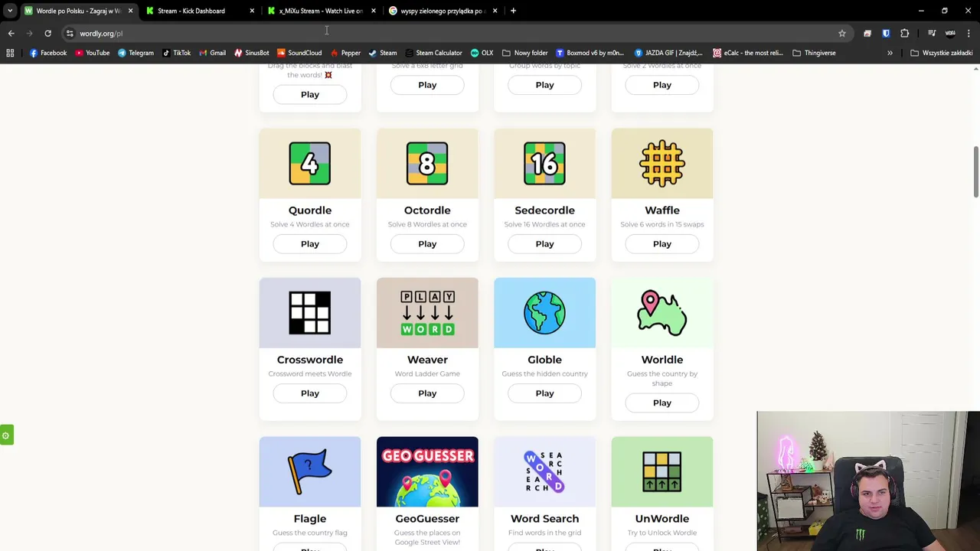Open a new browser tab

pyautogui.click(x=513, y=11)
